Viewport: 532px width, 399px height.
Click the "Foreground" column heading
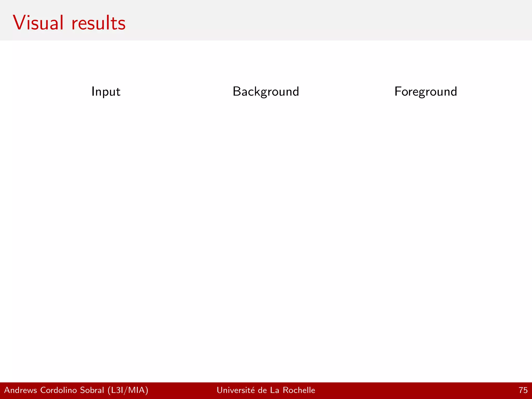[425, 92]
